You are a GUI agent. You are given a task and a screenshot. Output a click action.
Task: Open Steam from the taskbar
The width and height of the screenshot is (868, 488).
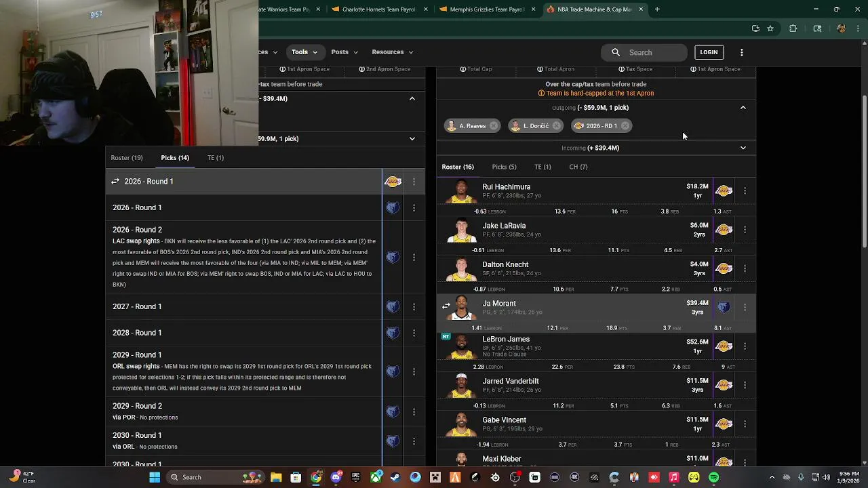[395, 477]
